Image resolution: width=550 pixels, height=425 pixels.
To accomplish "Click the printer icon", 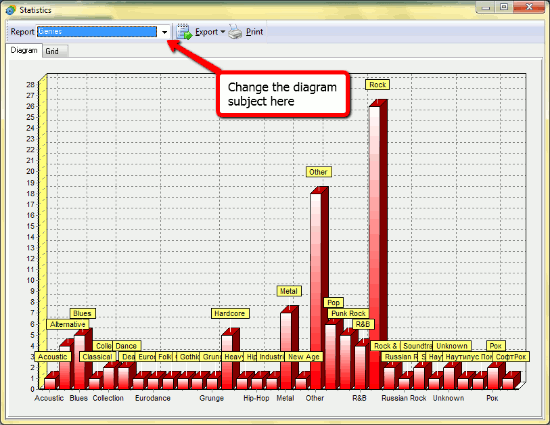I will [x=235, y=32].
